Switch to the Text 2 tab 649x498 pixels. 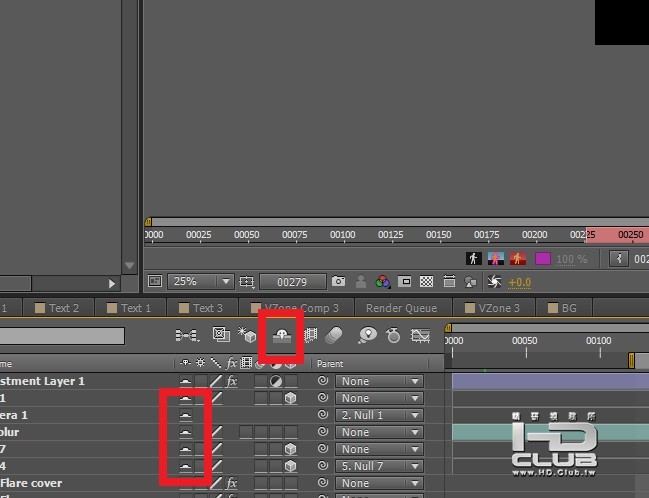point(58,308)
